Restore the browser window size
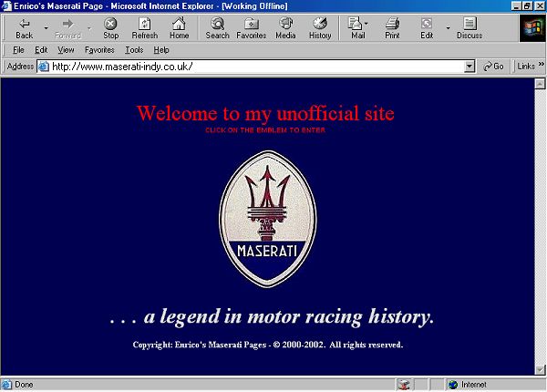Screen dimensions: 547x392 coord(528,6)
